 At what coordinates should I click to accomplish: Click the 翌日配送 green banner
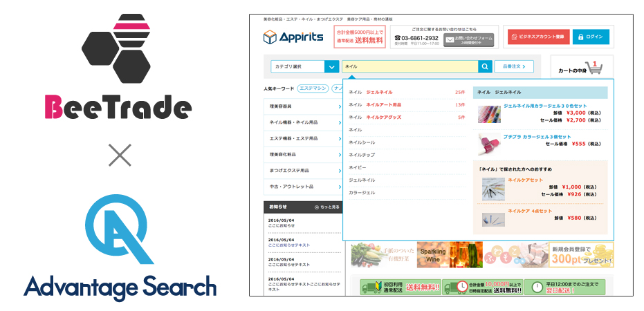point(564,288)
